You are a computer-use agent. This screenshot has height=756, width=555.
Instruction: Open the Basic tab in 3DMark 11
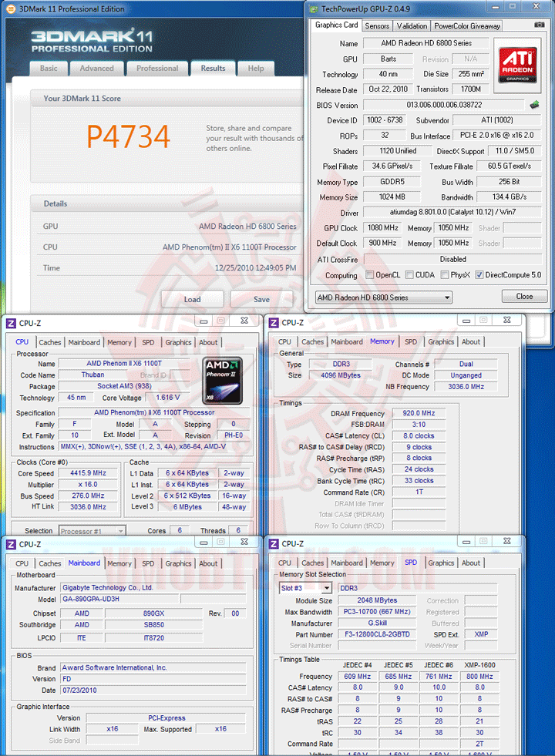click(x=49, y=69)
